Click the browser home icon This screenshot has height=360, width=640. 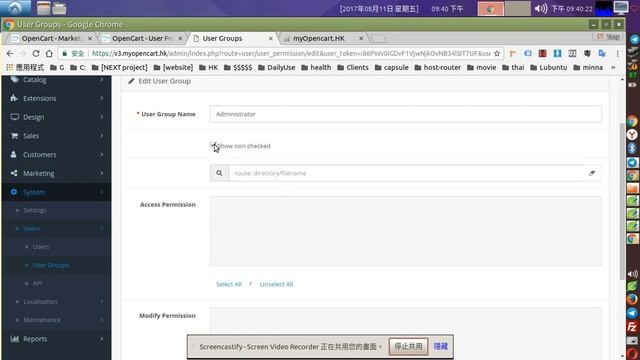click(49, 53)
